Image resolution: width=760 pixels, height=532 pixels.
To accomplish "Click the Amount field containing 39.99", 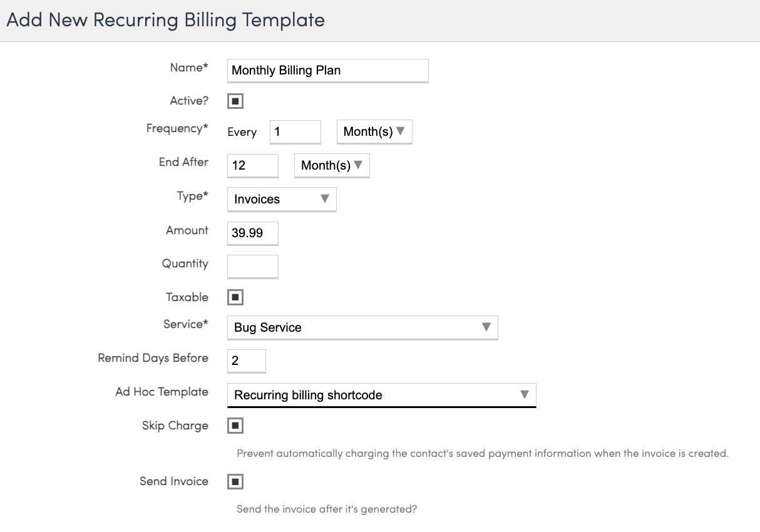I will [x=252, y=233].
